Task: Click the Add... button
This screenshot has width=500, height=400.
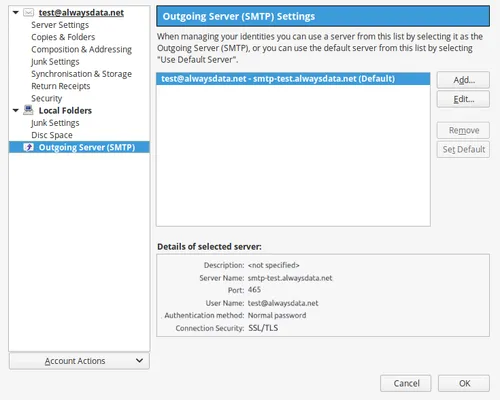Action: tap(463, 80)
